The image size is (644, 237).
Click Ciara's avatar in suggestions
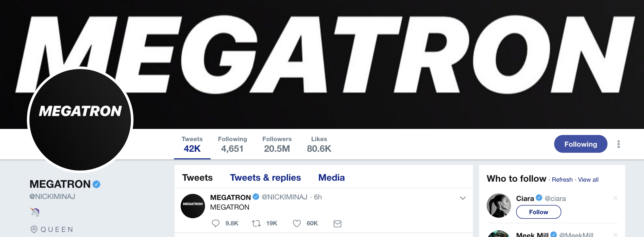pos(499,206)
